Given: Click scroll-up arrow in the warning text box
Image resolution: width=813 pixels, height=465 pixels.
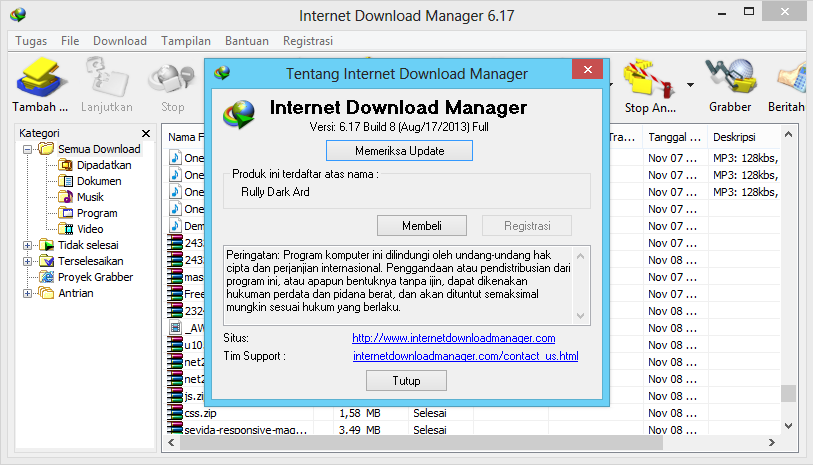Looking at the screenshot, I should 580,256.
